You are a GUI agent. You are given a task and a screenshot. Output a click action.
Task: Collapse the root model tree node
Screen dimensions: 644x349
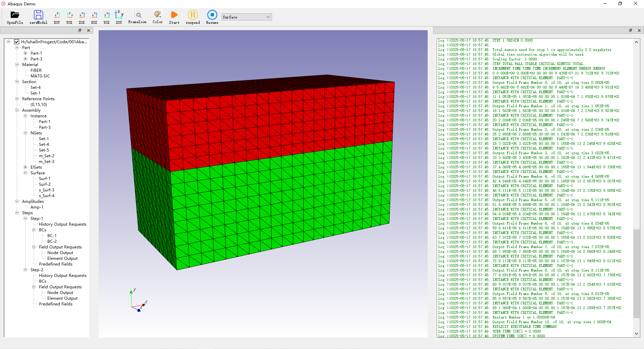(8, 42)
